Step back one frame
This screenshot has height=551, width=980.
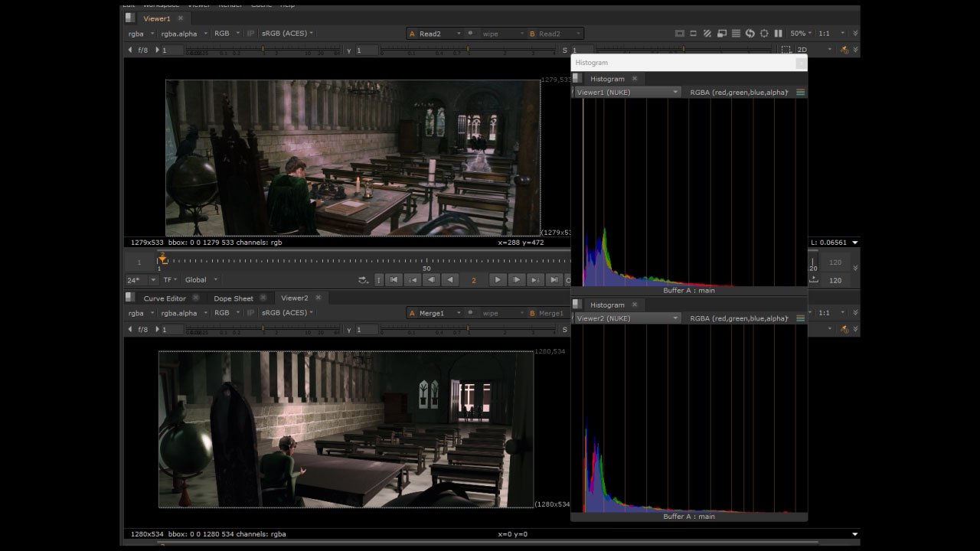coord(431,280)
